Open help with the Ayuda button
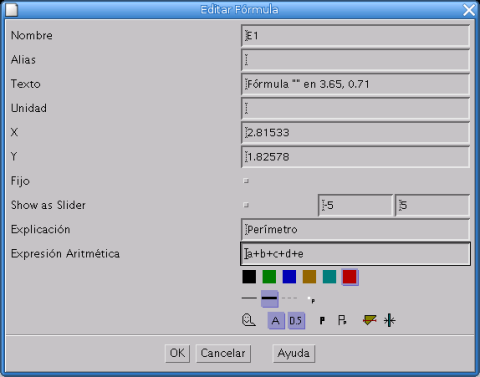The height and width of the screenshot is (377, 480). pyautogui.click(x=294, y=353)
